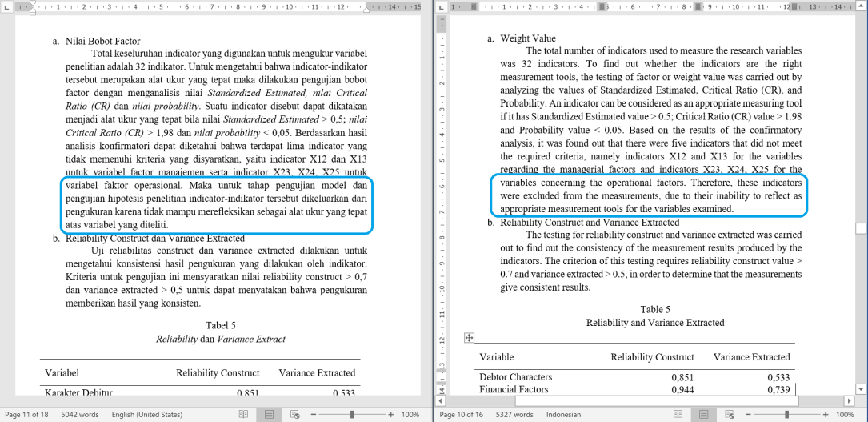Click 'Reliability and Variance Extracted' table title
Screen dimensions: 868x422
coord(655,323)
